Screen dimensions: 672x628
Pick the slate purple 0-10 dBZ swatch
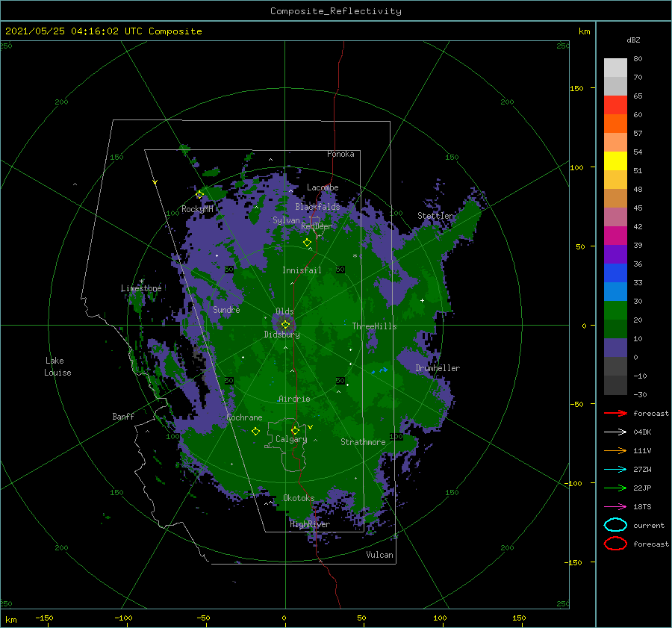[615, 348]
